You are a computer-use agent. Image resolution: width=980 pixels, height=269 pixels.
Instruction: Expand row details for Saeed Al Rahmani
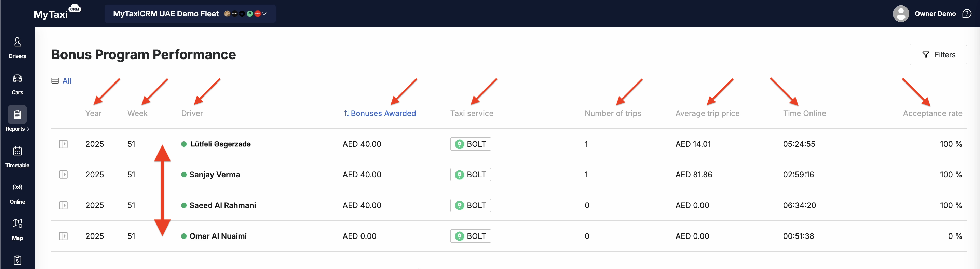coord(64,205)
